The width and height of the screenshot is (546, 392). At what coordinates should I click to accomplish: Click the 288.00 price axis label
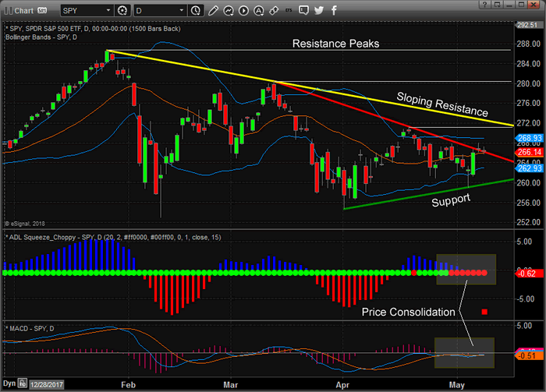[x=529, y=44]
